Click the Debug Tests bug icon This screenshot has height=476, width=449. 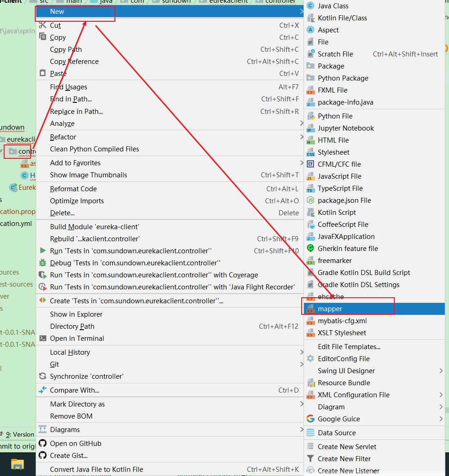click(x=43, y=263)
